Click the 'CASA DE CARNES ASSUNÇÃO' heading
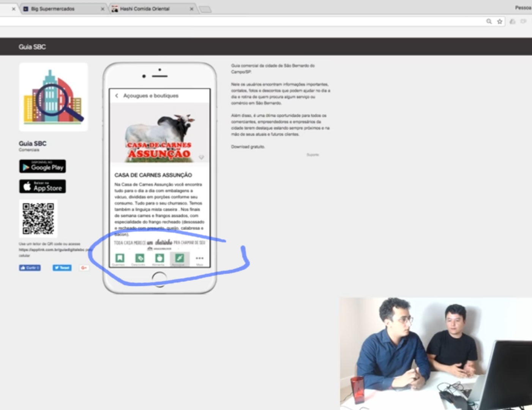This screenshot has width=532, height=410. [153, 175]
